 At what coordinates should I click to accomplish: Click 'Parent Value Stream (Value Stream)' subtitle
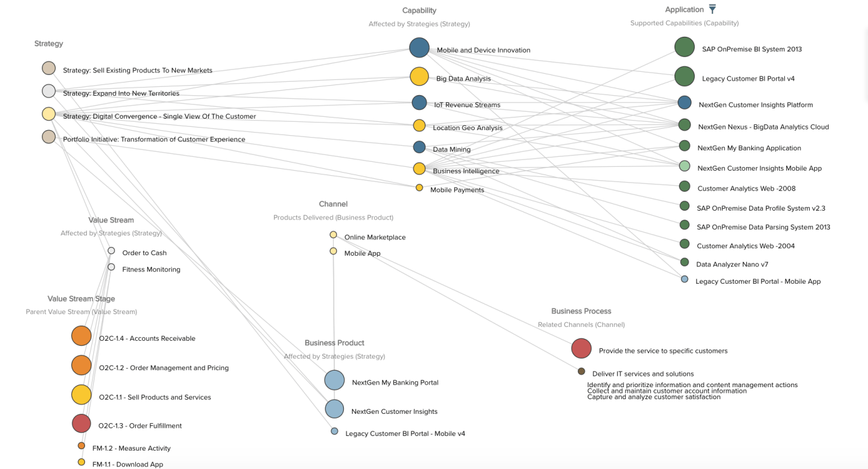coord(81,312)
